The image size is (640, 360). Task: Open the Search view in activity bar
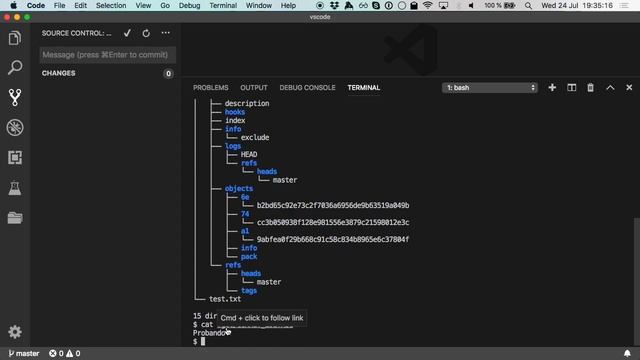(x=15, y=67)
